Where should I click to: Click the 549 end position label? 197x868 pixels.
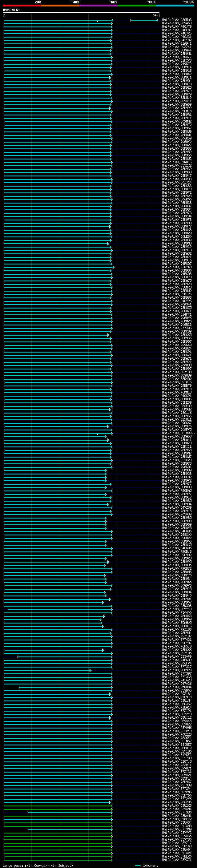[155, 15]
